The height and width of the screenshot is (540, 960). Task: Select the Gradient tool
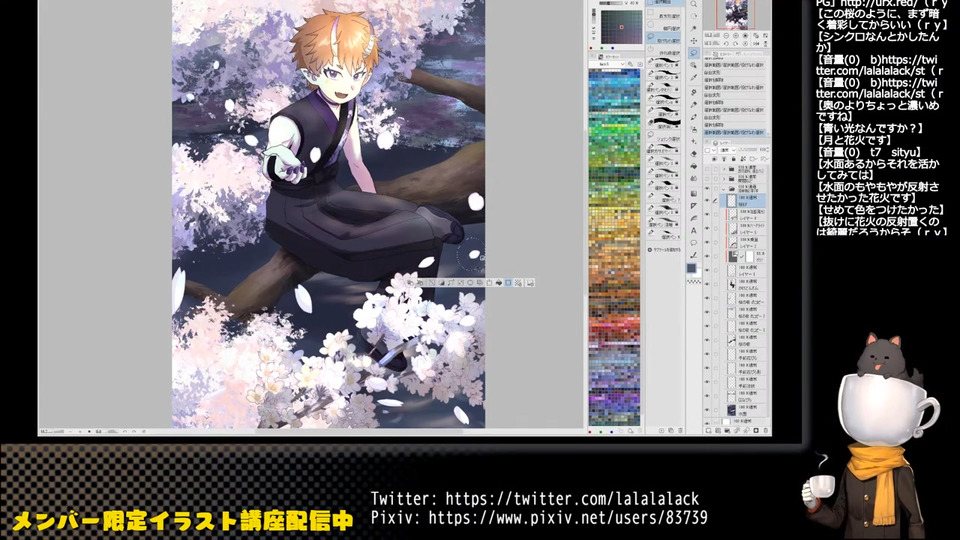(694, 193)
